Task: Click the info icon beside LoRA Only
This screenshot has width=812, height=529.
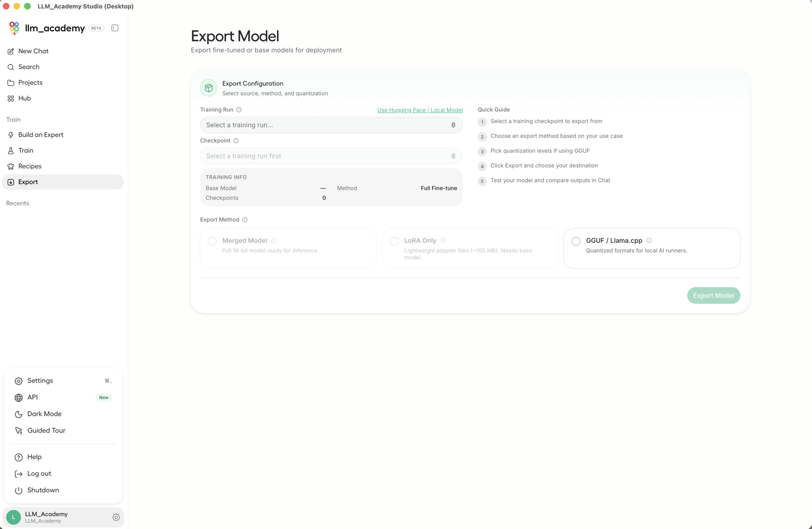Action: (443, 240)
